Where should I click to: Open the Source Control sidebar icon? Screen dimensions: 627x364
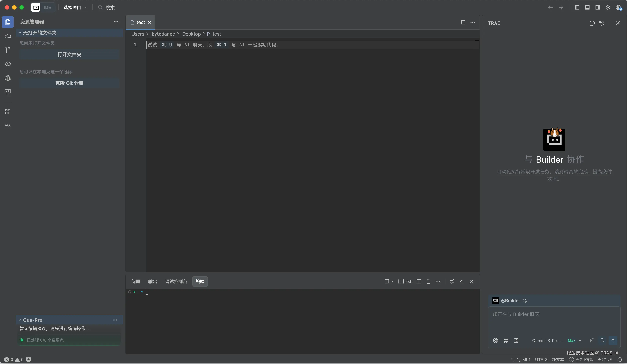tap(8, 50)
